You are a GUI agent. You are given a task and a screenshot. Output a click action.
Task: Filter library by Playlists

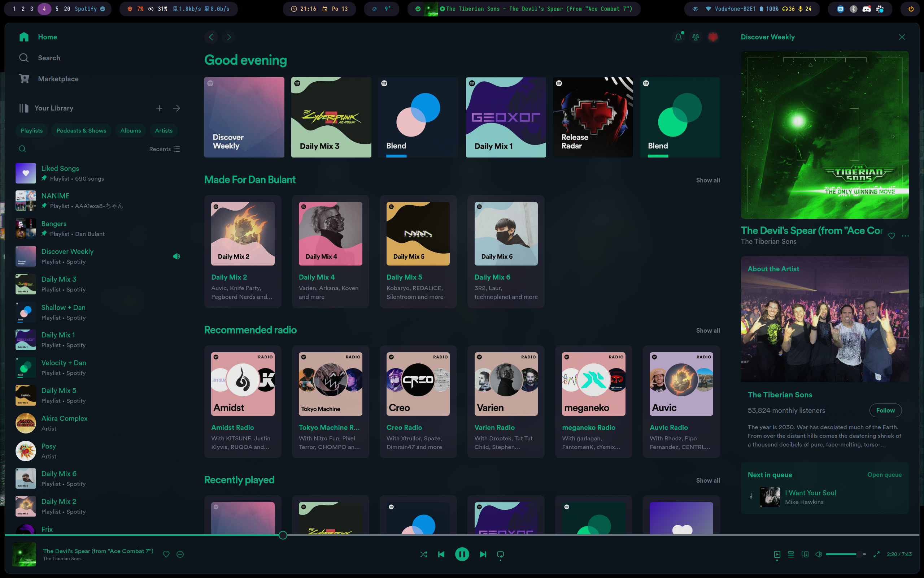pyautogui.click(x=32, y=131)
